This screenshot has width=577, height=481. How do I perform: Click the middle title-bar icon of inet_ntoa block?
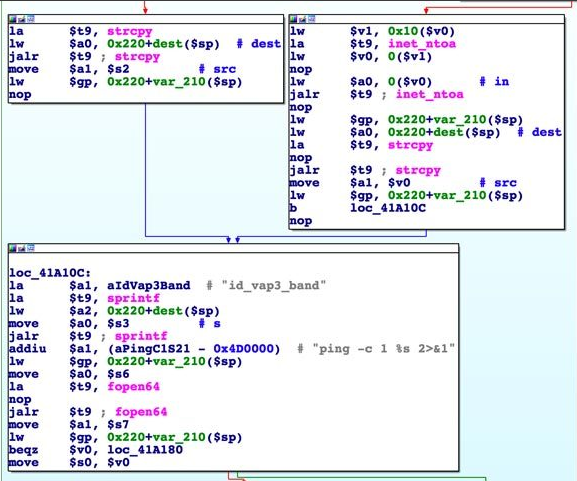click(303, 19)
